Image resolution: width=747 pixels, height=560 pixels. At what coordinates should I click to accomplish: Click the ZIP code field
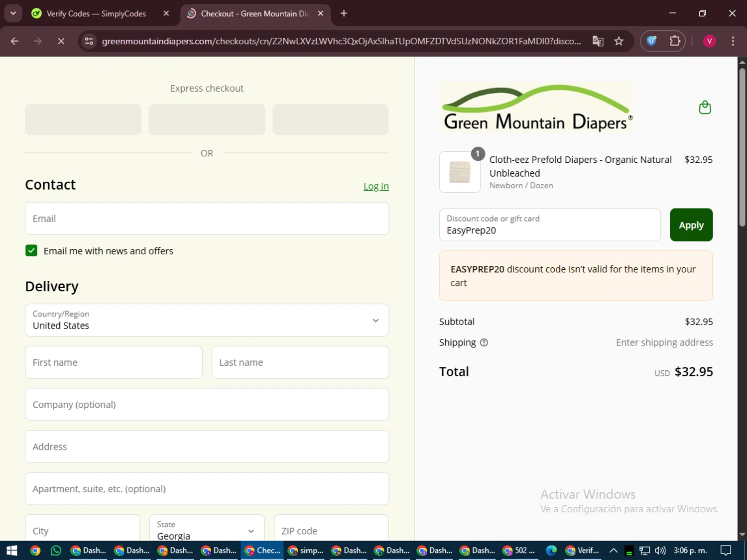click(331, 528)
